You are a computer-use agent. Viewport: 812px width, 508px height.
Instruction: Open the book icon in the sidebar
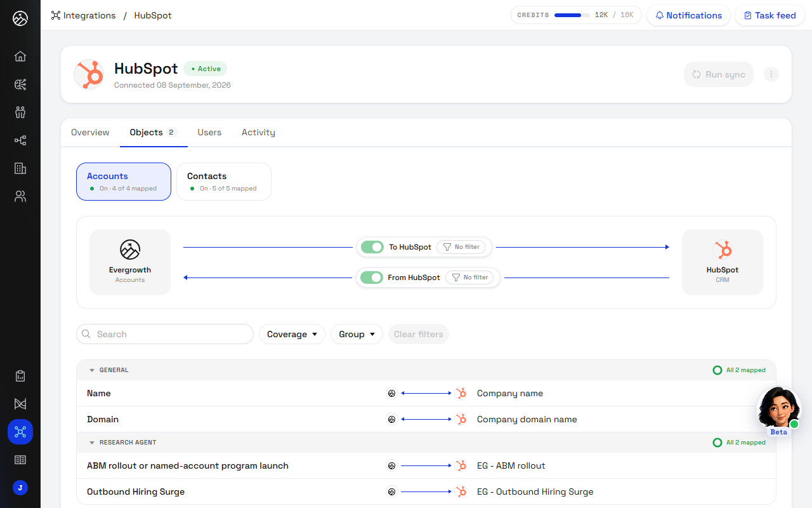coord(20,460)
